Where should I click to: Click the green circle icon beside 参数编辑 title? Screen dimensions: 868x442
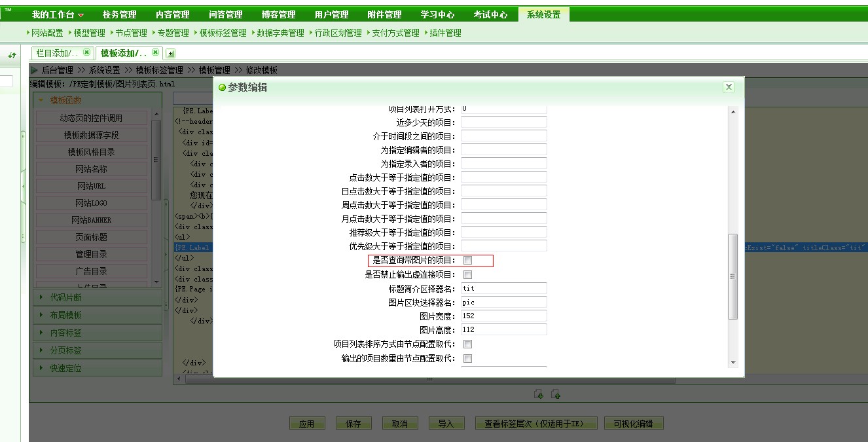coord(223,88)
